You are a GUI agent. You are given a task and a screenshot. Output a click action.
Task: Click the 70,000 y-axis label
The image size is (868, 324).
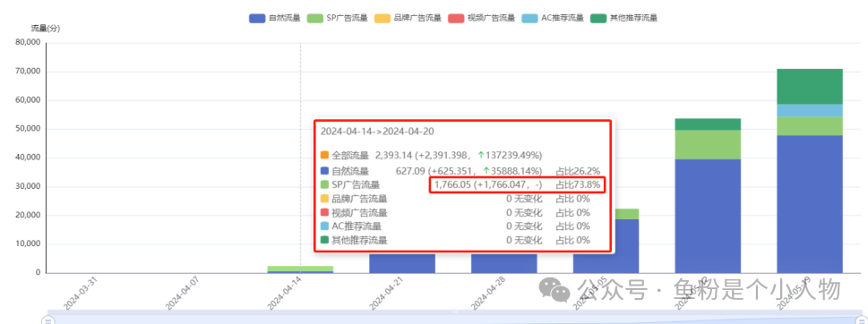click(29, 72)
